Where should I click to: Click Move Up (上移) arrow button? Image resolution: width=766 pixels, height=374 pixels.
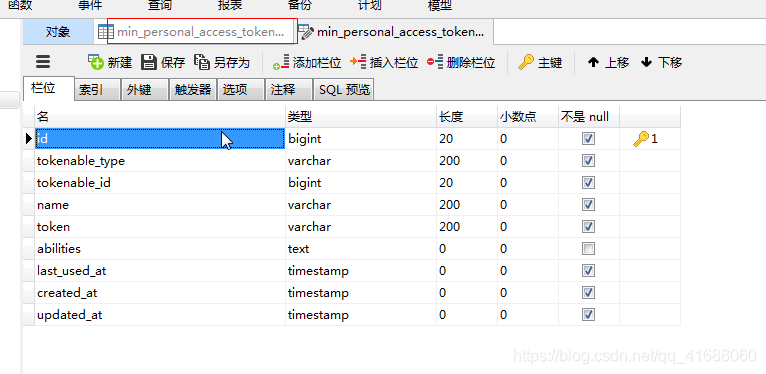pyautogui.click(x=608, y=62)
